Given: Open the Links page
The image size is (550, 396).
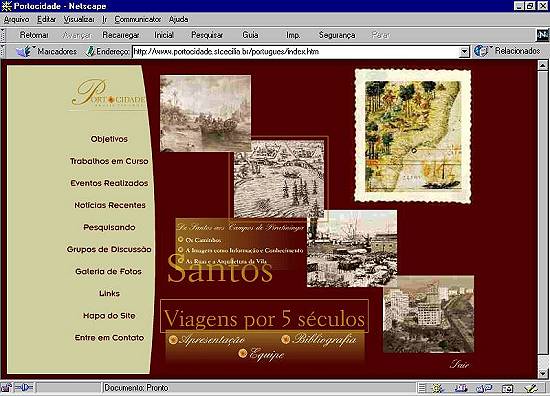Looking at the screenshot, I should (109, 293).
